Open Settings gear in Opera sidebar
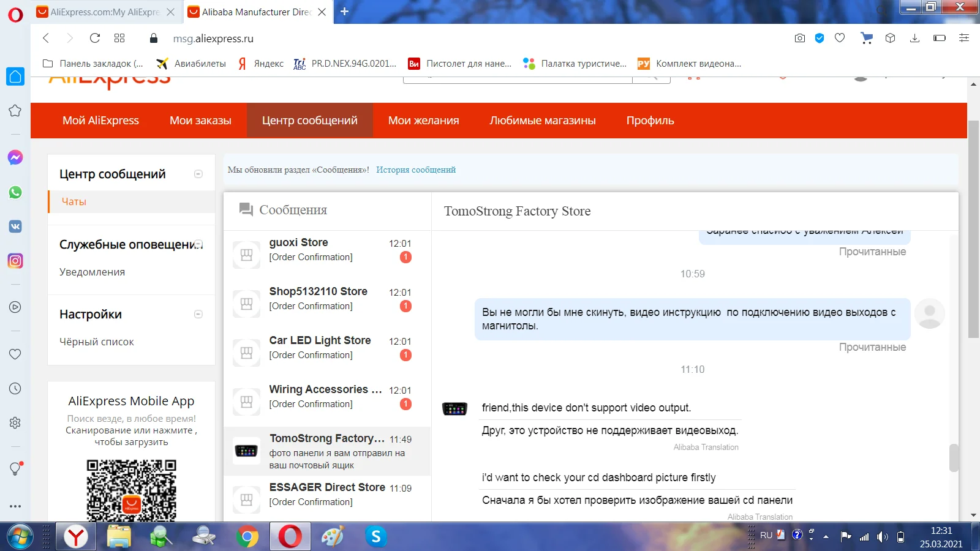 coord(15,422)
